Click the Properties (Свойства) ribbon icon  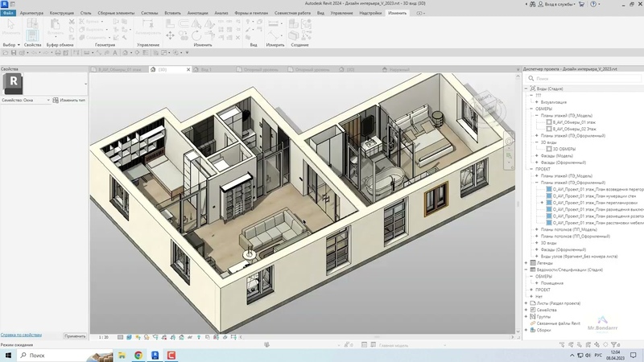tap(32, 34)
